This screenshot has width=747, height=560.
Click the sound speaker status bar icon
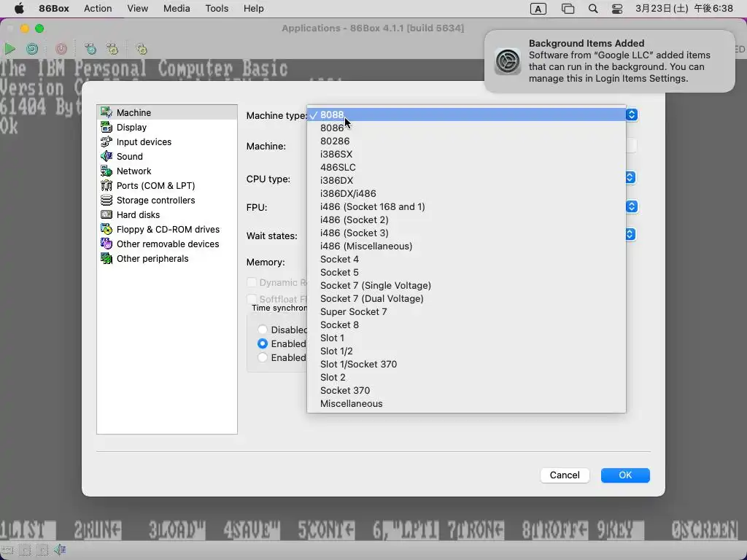click(60, 550)
